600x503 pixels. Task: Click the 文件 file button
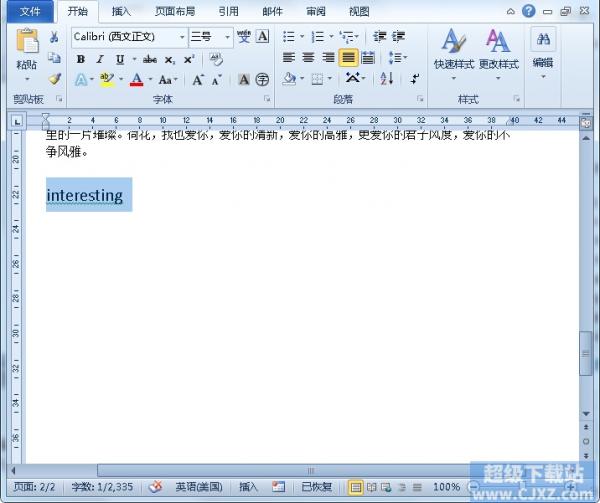pyautogui.click(x=29, y=12)
